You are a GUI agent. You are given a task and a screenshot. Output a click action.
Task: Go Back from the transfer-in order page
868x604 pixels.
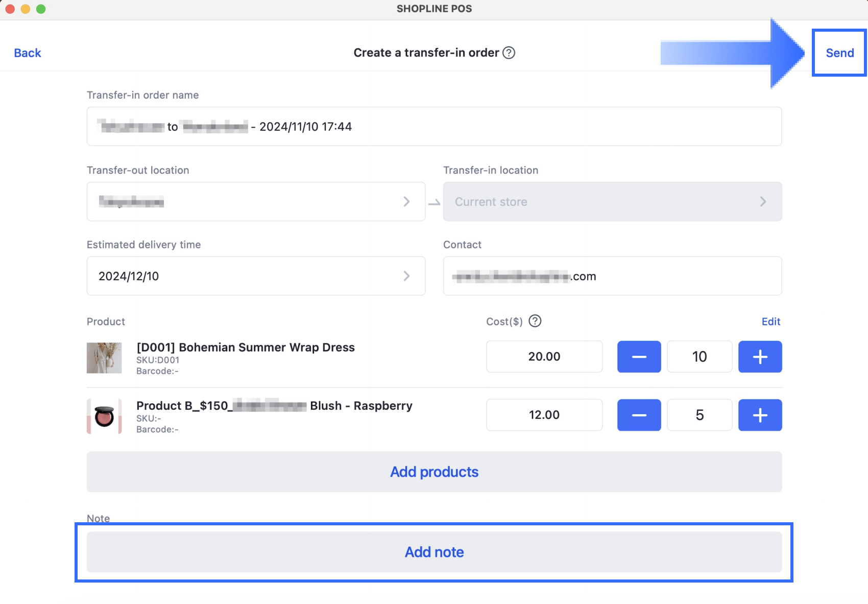[x=28, y=53]
